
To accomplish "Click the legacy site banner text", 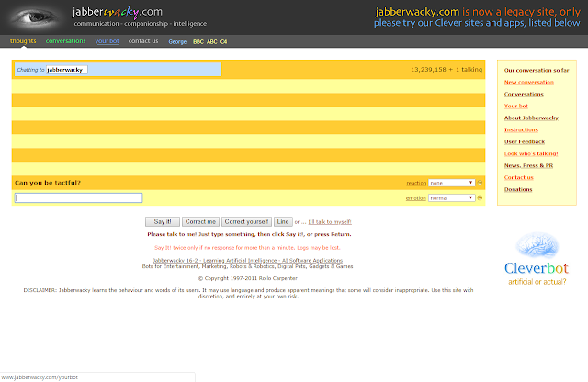I will (x=477, y=17).
